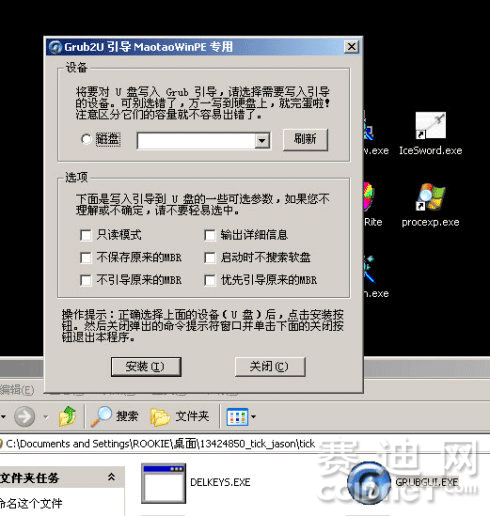Screen dimensions: 490x516
Task: Check 不保存原来的MBR option
Action: (86, 258)
